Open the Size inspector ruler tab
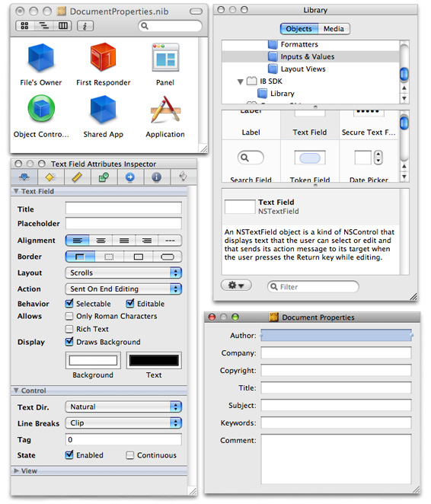Image resolution: width=431 pixels, height=504 pixels. [x=77, y=177]
